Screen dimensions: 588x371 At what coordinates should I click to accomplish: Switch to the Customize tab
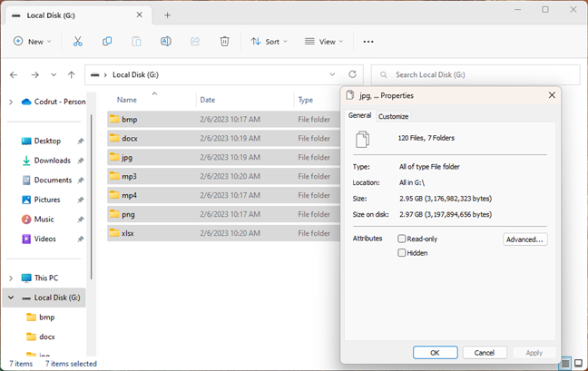[393, 116]
